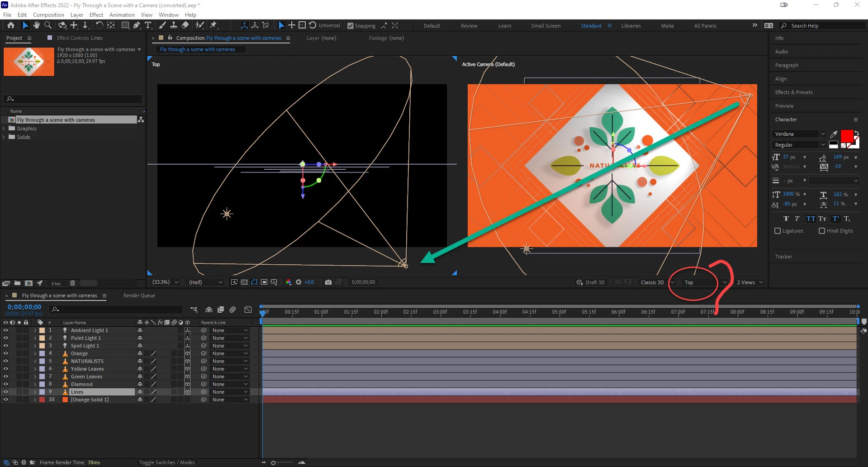Take a snapshot with the camera icon
Viewport: 868px width, 467px height.
pyautogui.click(x=328, y=282)
